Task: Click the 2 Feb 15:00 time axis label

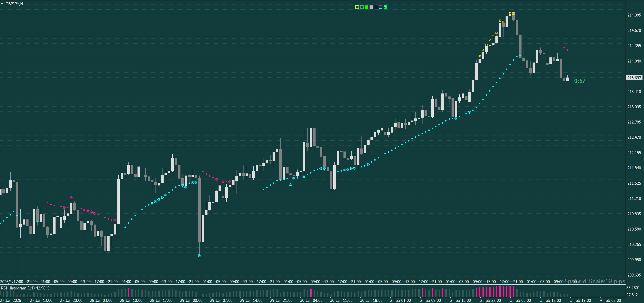Action: coord(460,300)
